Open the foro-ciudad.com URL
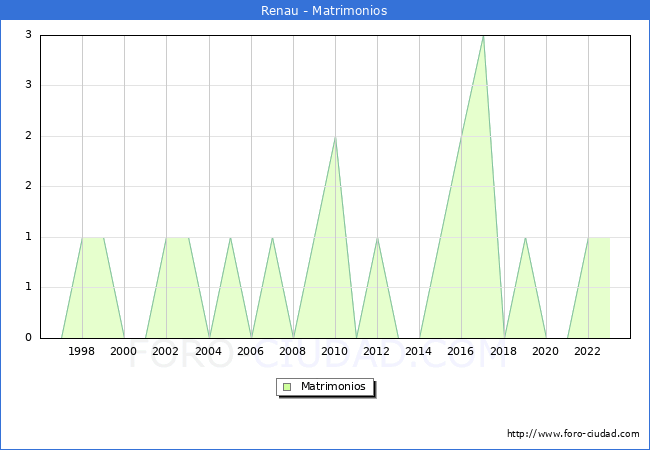 573,434
